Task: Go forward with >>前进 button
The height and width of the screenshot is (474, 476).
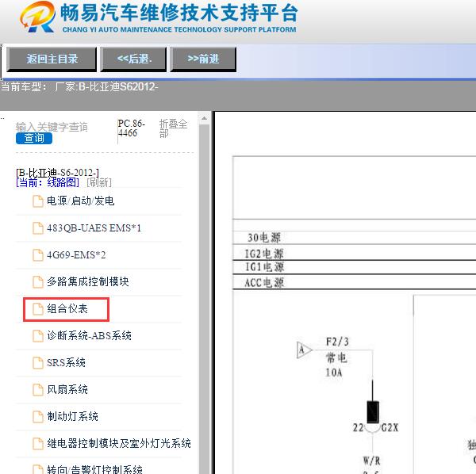Action: [203, 59]
